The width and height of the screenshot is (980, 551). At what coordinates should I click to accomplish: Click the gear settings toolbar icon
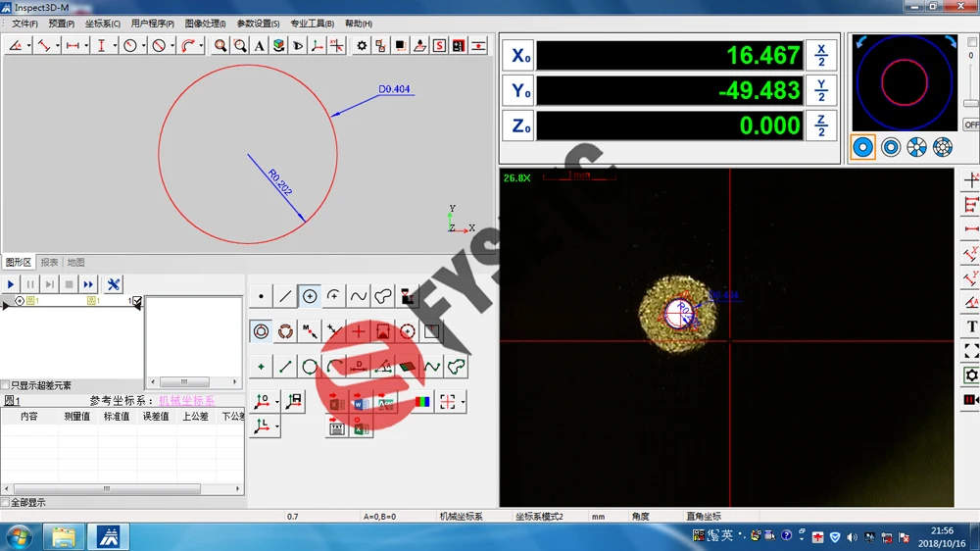(362, 46)
